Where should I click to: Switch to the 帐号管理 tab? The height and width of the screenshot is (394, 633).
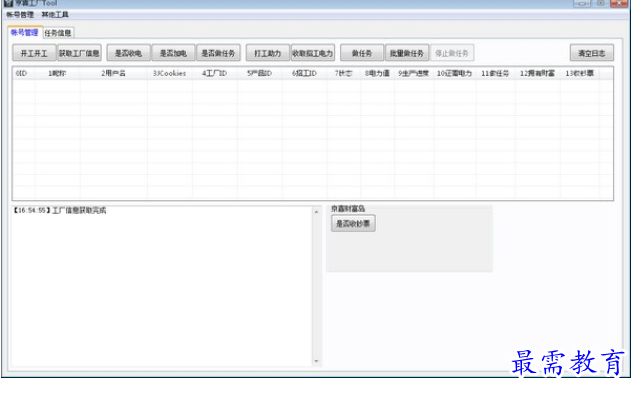pos(25,33)
